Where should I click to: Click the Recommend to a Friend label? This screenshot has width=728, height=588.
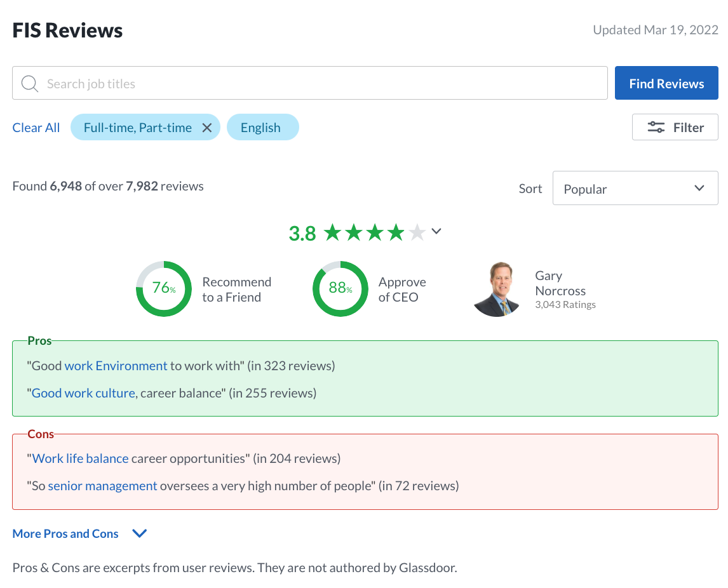point(237,290)
